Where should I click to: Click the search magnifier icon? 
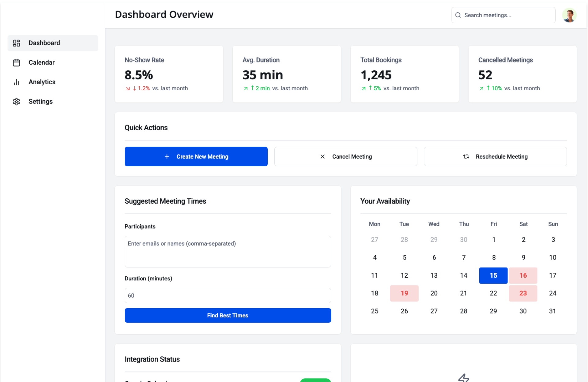(x=458, y=15)
